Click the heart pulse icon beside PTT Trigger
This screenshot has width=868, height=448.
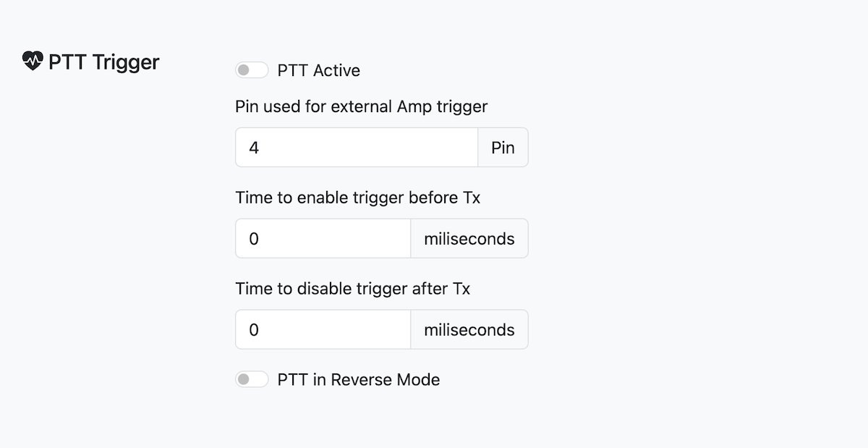click(33, 61)
